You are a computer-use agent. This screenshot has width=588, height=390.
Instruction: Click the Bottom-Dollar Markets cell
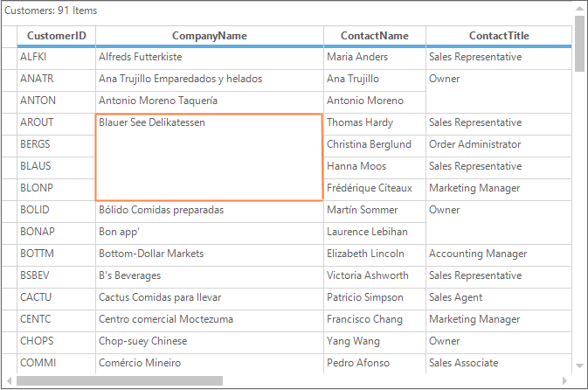[x=209, y=254]
